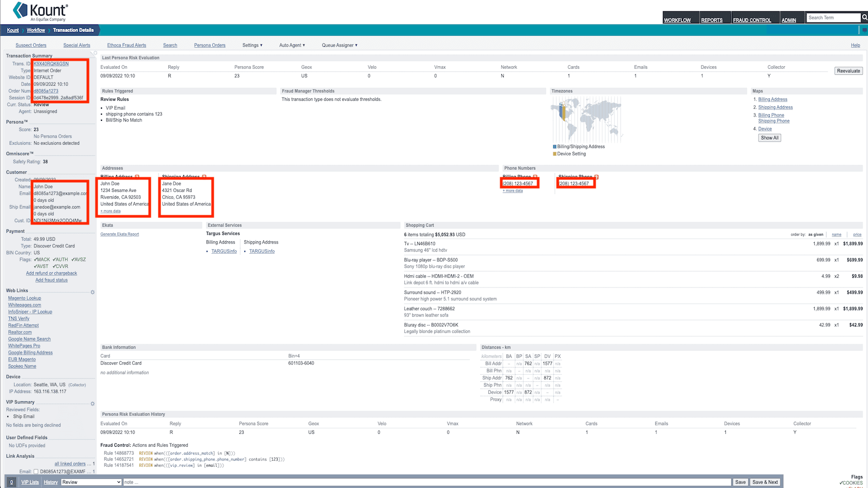
Task: Open EUB Magento link
Action: pos(22,359)
